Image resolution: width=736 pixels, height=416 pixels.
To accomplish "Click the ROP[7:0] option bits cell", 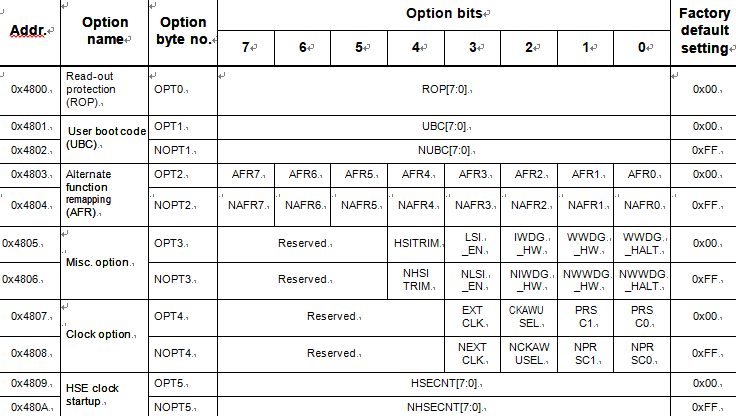I will point(444,90).
